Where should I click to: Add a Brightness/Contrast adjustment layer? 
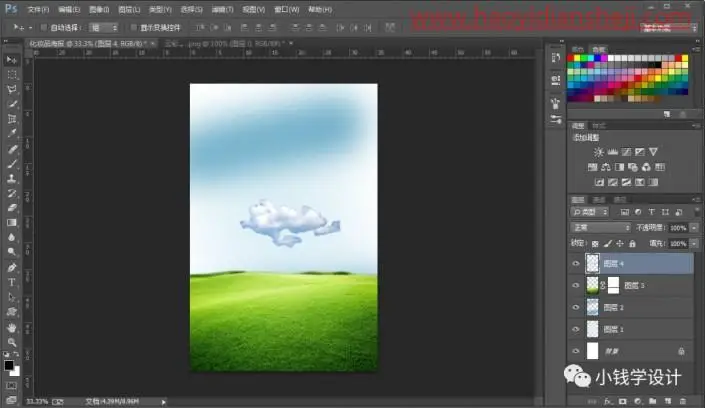pyautogui.click(x=598, y=152)
